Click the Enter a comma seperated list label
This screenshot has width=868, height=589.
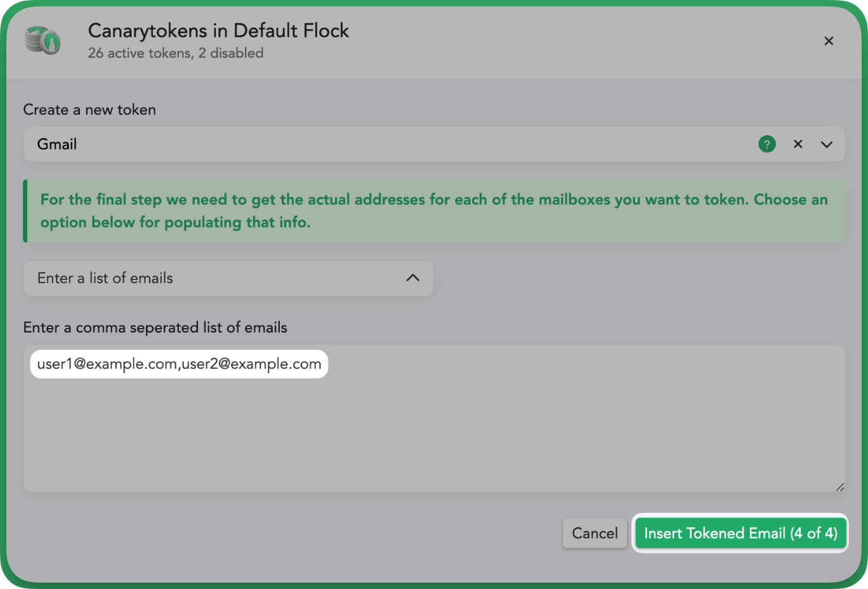[155, 328]
